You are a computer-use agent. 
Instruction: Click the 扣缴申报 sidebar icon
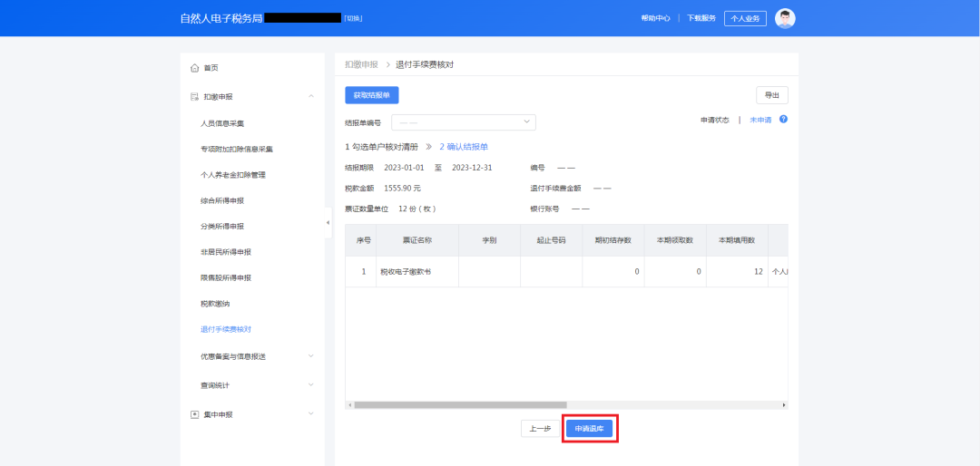tap(194, 97)
